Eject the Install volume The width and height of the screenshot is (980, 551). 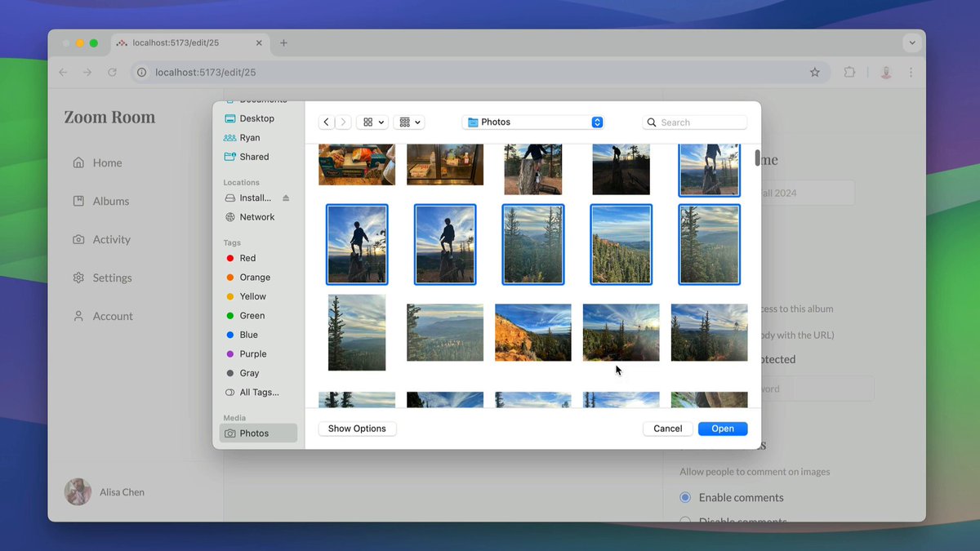click(286, 198)
